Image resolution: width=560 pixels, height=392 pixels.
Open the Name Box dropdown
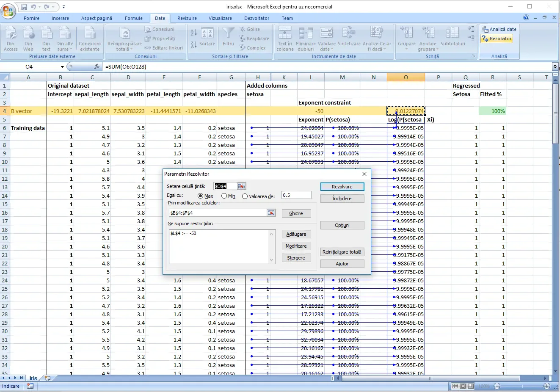tap(62, 66)
